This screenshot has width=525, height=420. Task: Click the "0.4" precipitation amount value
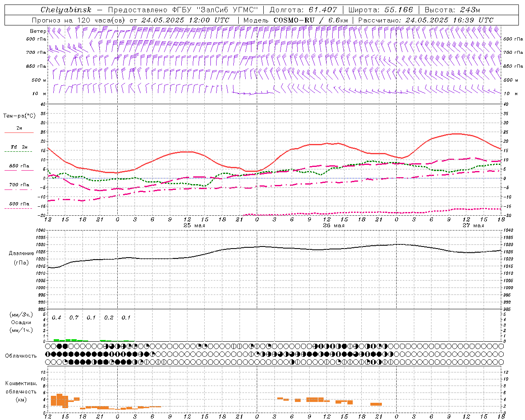point(56,318)
